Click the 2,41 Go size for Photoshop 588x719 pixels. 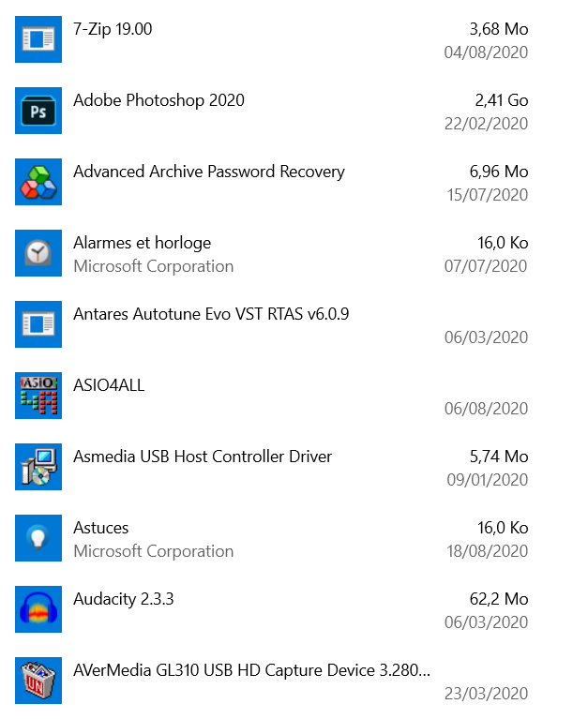tap(502, 100)
